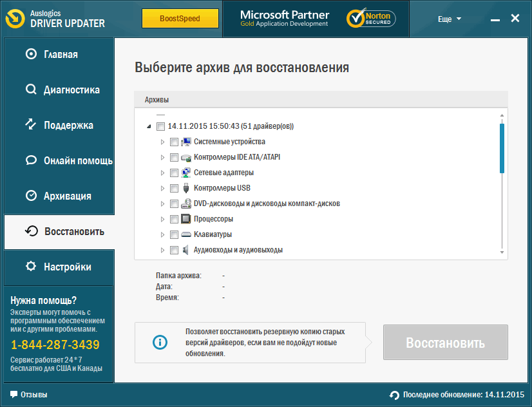The width and height of the screenshot is (532, 407).
Task: Expand the Контроллеры IDE ATA/ATAPI node
Action: 163,157
